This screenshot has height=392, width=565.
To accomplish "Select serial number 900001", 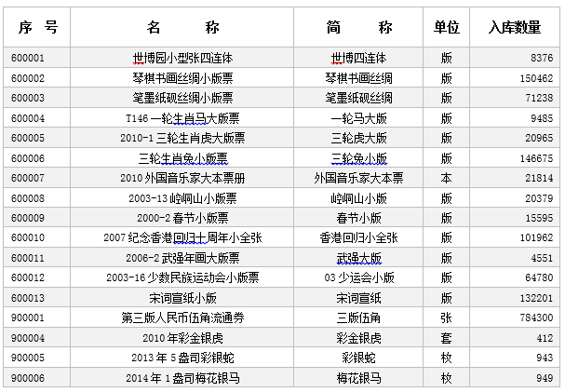I will pos(28,318).
